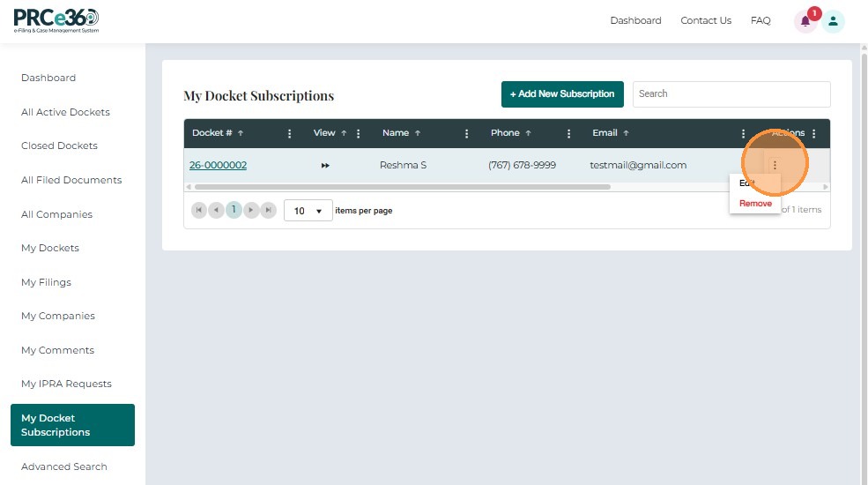Viewport: 868px width, 485px height.
Task: Focus the Search input field
Action: 731,94
